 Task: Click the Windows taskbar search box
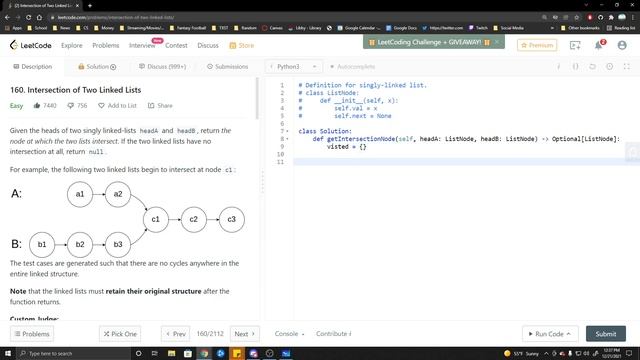coord(73,353)
